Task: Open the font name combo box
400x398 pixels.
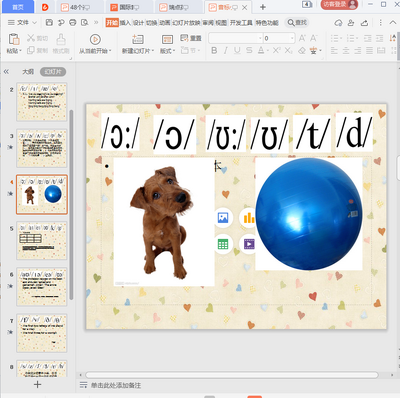Action: click(236, 38)
